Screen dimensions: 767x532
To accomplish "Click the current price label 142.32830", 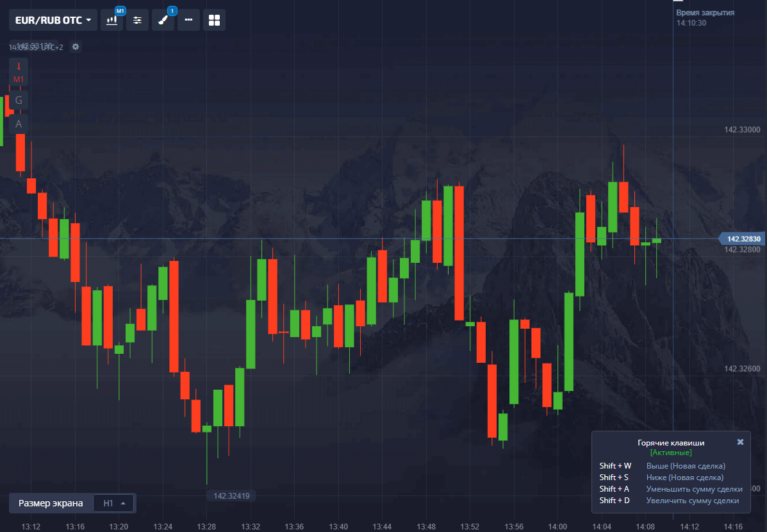I will [x=743, y=239].
